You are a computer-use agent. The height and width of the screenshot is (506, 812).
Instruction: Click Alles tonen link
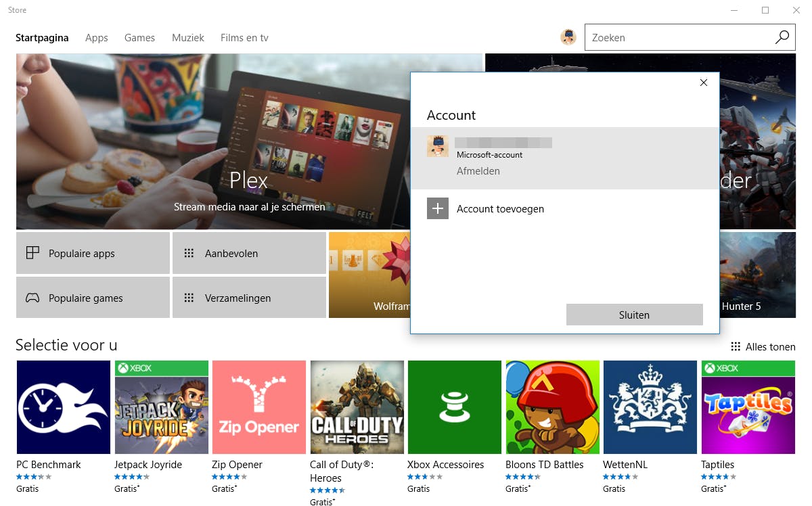pos(771,346)
